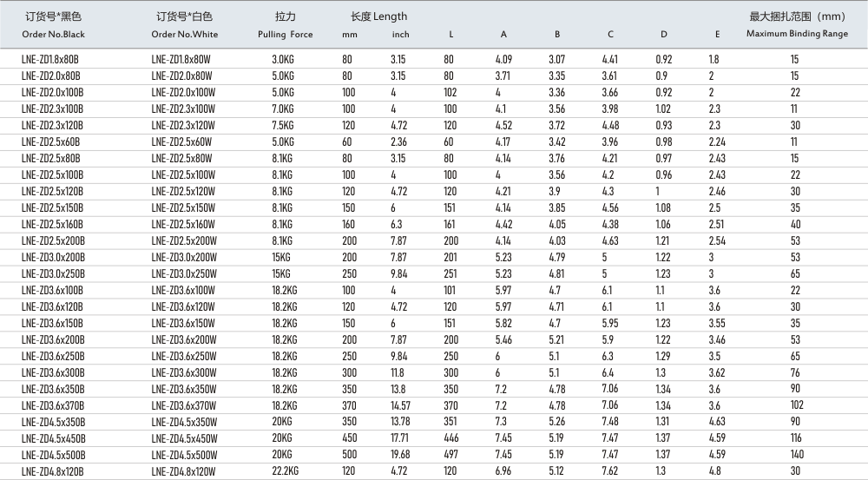Image resolution: width=868 pixels, height=480 pixels.
Task: Click the 14.57 inch length cell
Action: (400, 406)
